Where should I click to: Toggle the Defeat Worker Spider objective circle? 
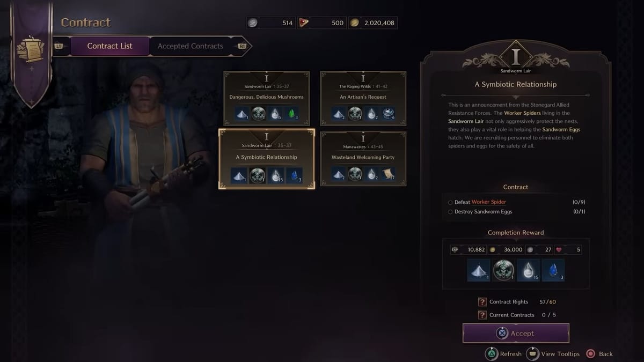click(450, 202)
